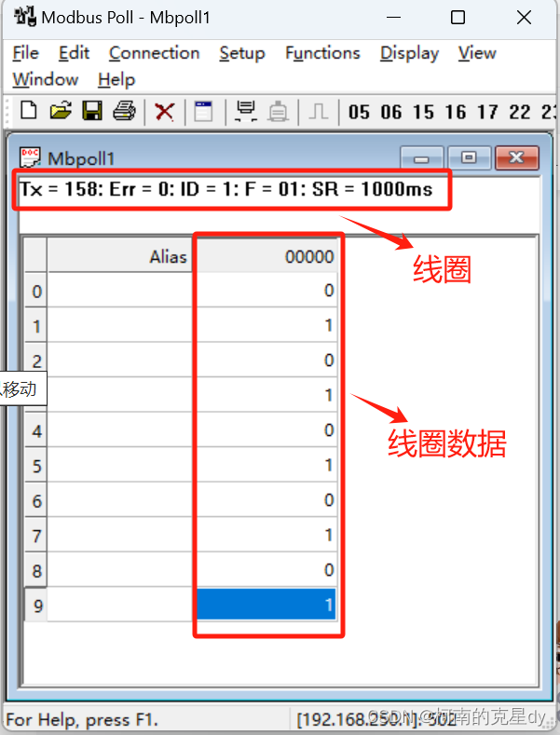Open the Connection menu
Screen dimensions: 560x735
(155, 53)
